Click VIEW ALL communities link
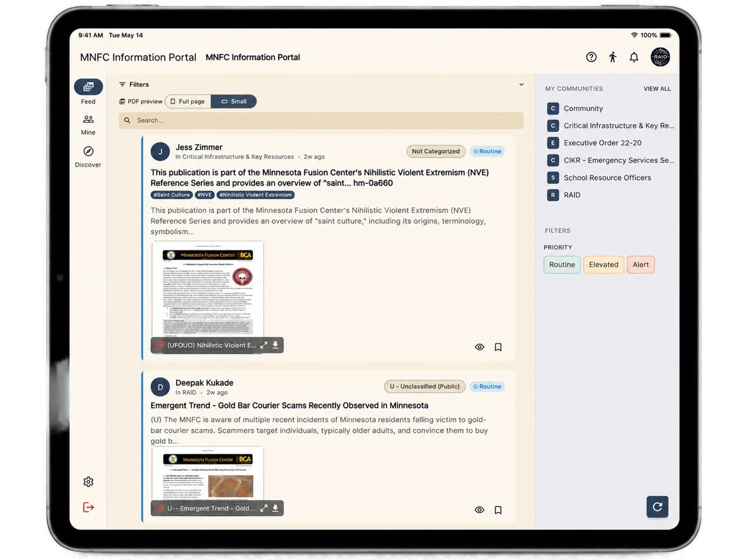The height and width of the screenshot is (560, 747). click(x=657, y=89)
